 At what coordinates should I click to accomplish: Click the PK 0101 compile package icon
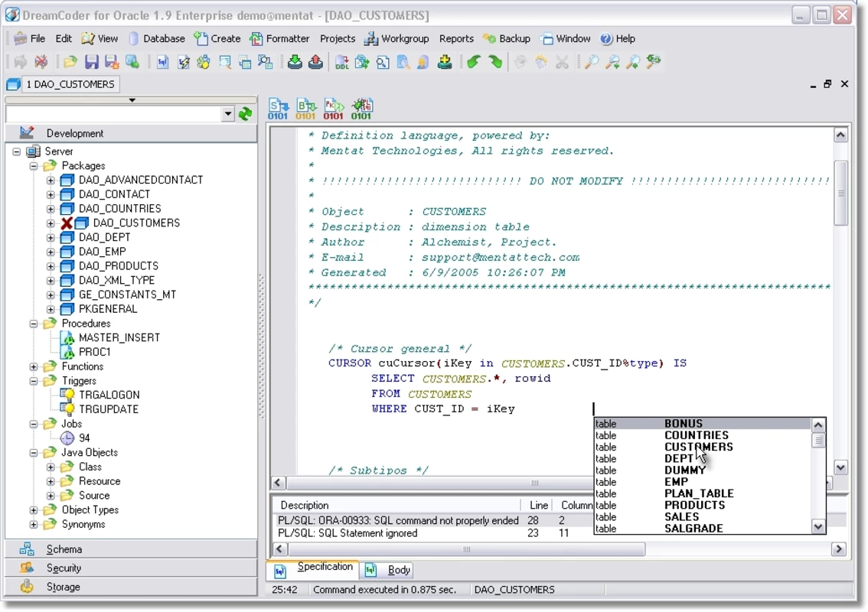click(333, 109)
